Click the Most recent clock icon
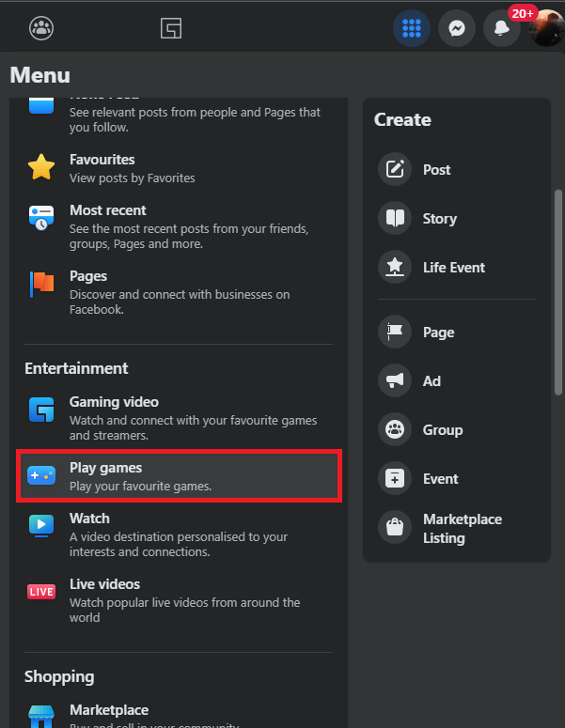 click(41, 218)
